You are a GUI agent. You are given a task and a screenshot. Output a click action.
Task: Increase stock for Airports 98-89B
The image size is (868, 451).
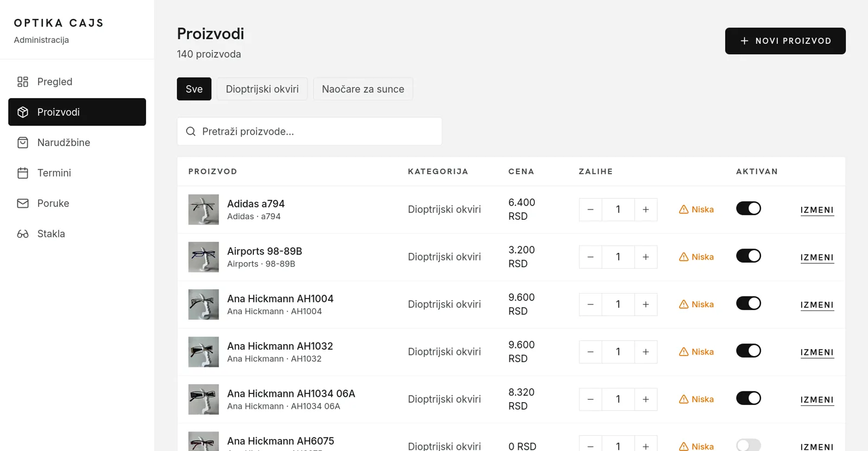pos(646,257)
